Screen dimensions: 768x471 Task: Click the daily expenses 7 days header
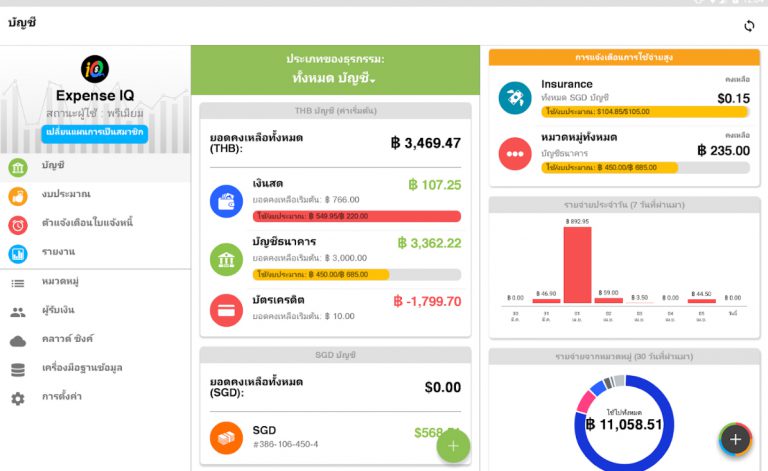coord(624,205)
